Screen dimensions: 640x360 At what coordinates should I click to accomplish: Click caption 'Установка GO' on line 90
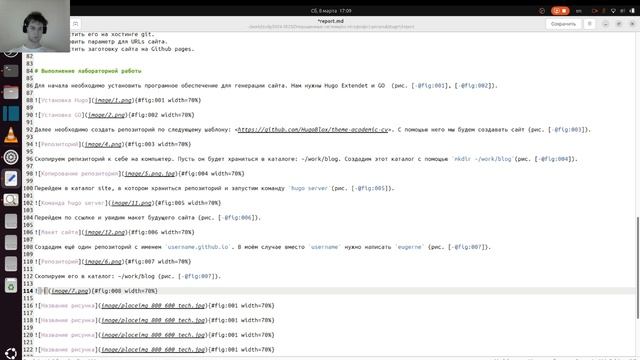click(61, 115)
